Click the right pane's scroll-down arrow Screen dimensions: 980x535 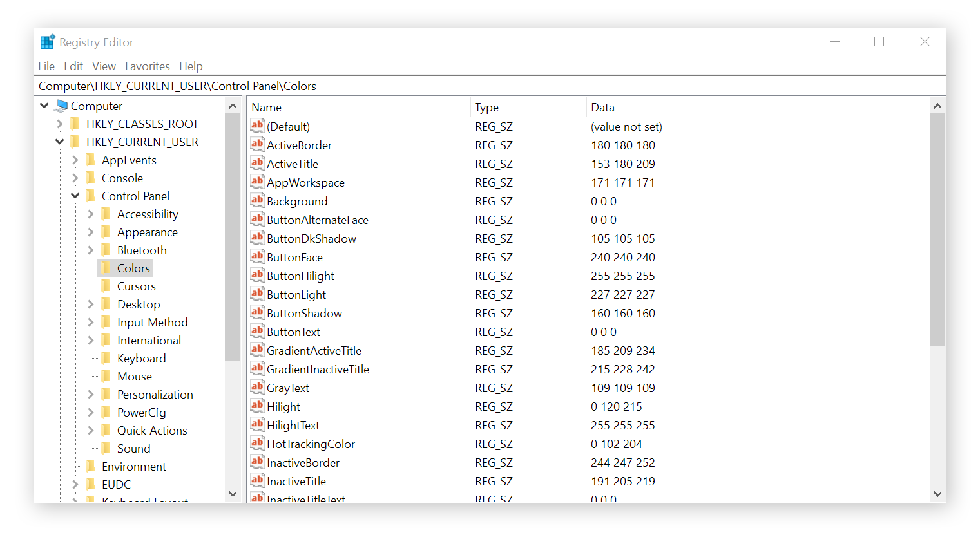(938, 493)
